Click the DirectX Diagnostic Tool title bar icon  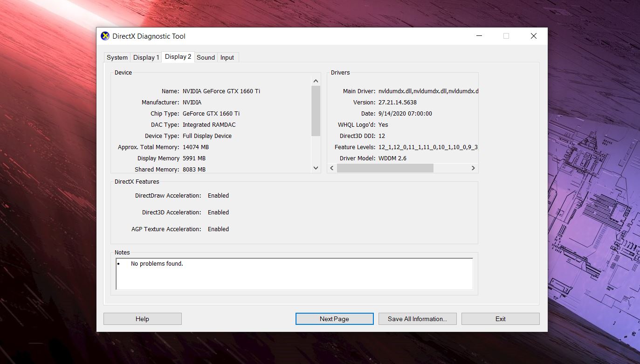click(x=104, y=36)
